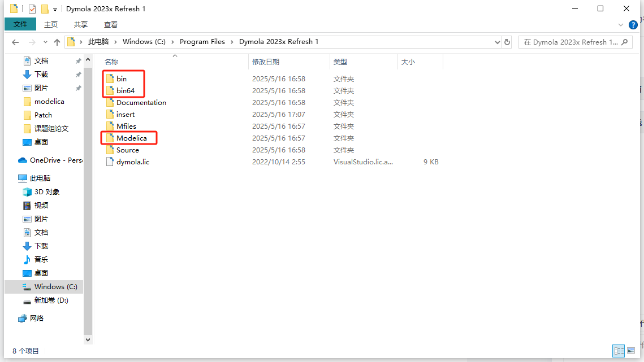The width and height of the screenshot is (644, 362).
Task: Sort by 类型 column header
Action: point(340,62)
